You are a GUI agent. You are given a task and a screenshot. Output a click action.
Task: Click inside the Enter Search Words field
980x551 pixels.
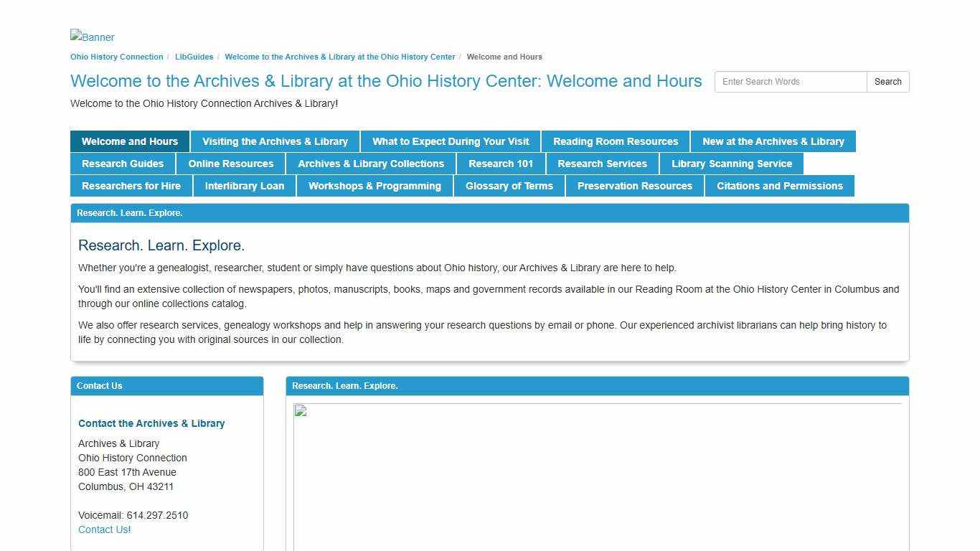click(790, 82)
